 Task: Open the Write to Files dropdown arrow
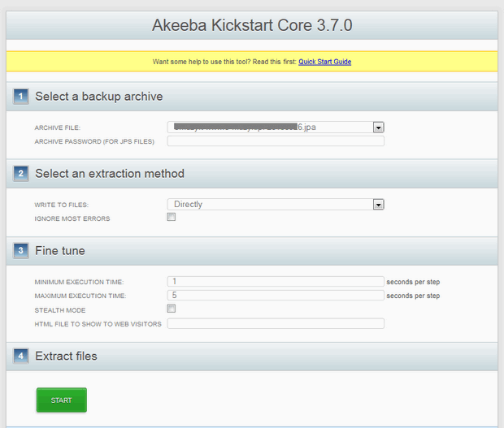click(x=378, y=205)
